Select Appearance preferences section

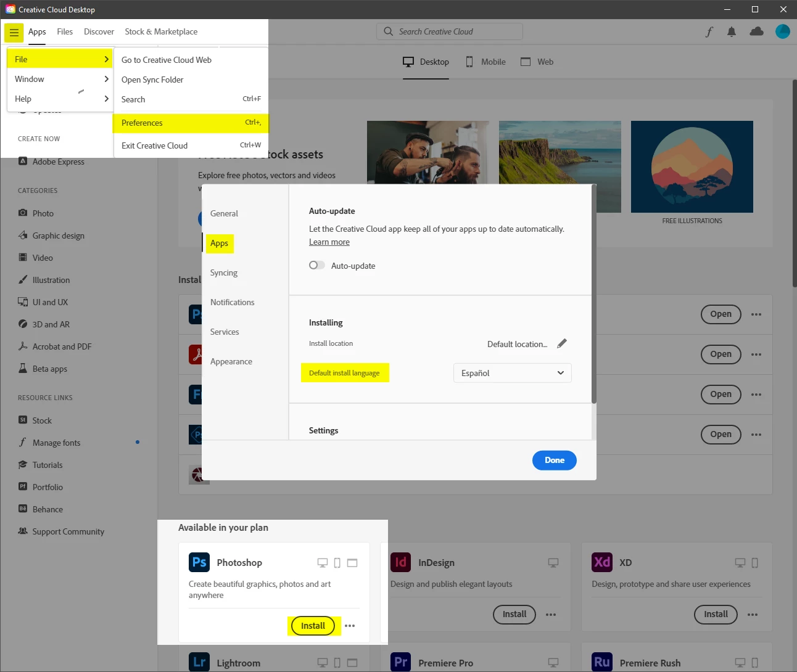pos(231,361)
